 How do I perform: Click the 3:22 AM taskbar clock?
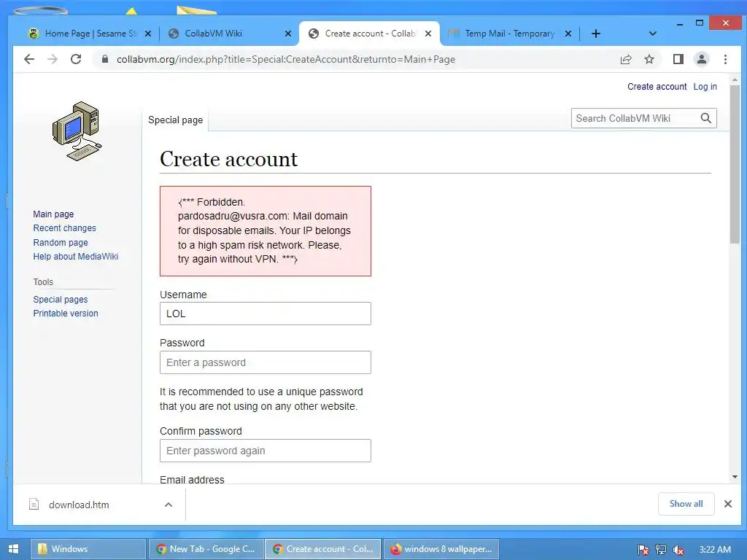pyautogui.click(x=715, y=550)
